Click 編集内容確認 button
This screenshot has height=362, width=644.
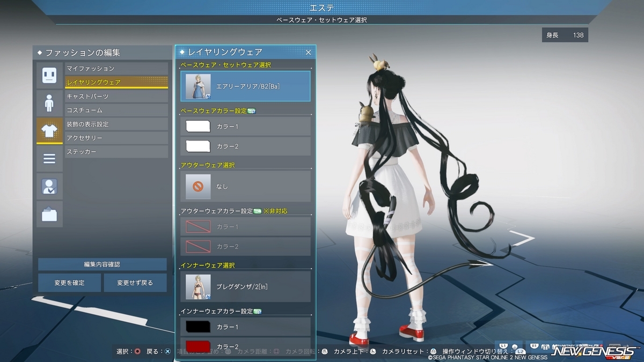coord(102,264)
